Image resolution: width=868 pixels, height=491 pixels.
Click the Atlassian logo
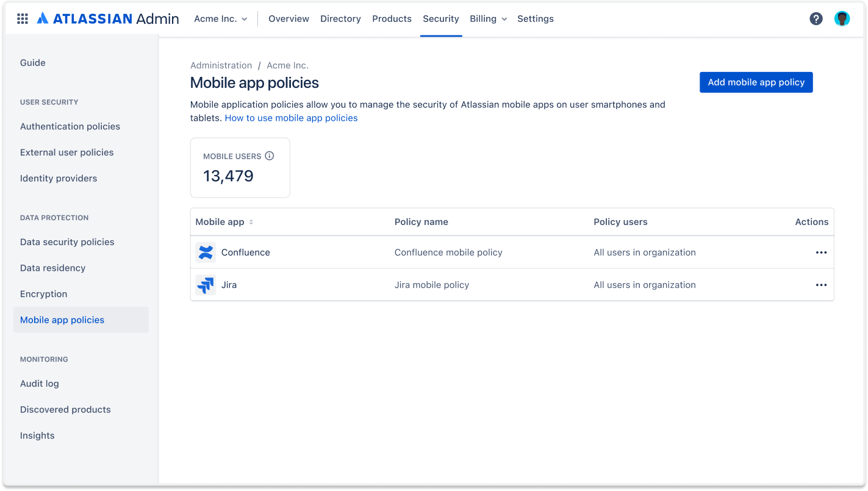43,18
